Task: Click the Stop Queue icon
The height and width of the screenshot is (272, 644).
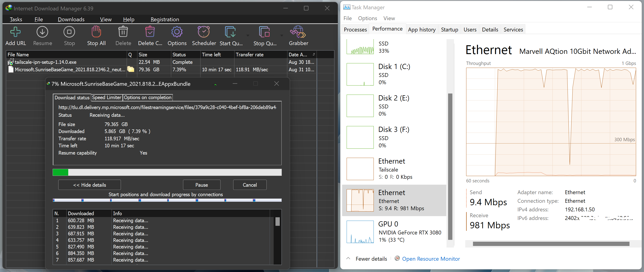Action: [x=264, y=32]
